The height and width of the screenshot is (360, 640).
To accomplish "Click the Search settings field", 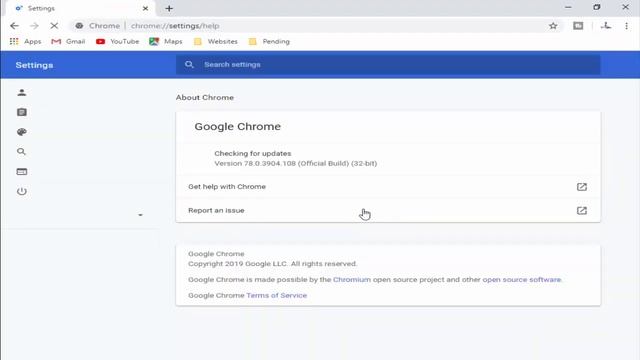I will pyautogui.click(x=388, y=64).
